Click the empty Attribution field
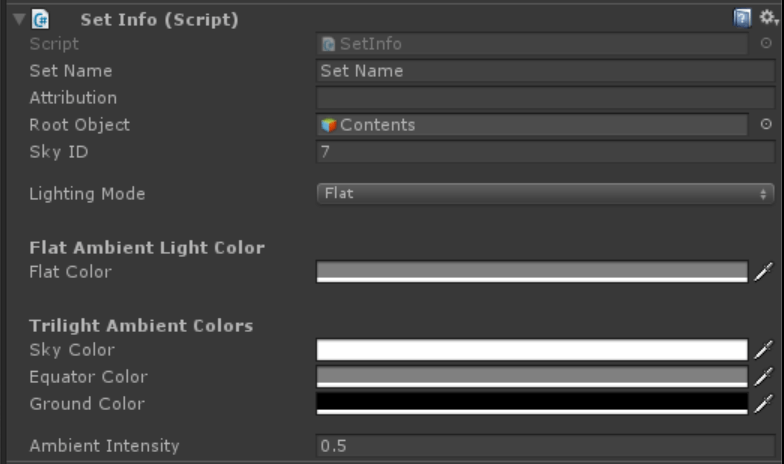 pyautogui.click(x=546, y=98)
